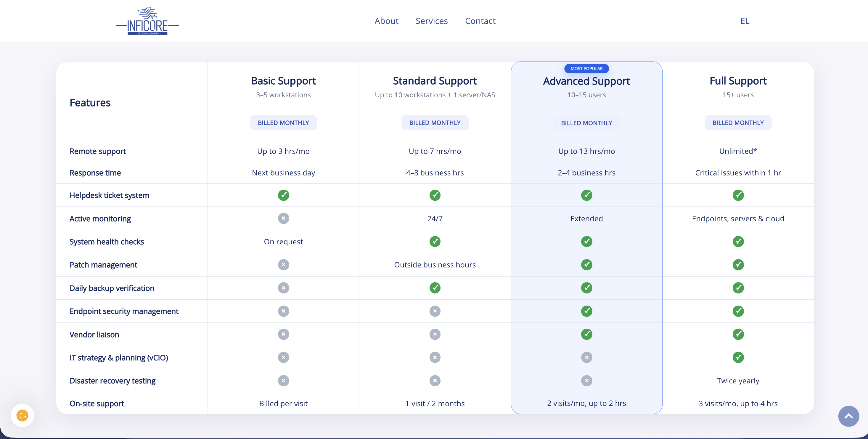Click Standard Support system health checkmark

pyautogui.click(x=435, y=242)
